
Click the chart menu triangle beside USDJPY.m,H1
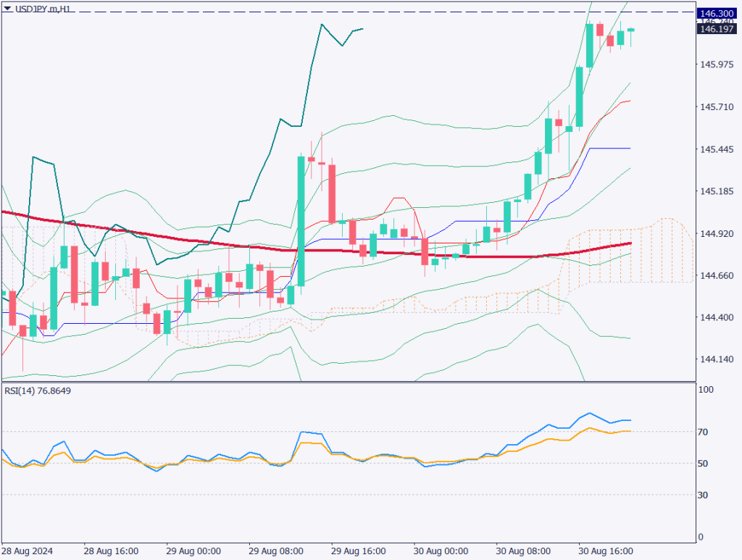pyautogui.click(x=7, y=9)
